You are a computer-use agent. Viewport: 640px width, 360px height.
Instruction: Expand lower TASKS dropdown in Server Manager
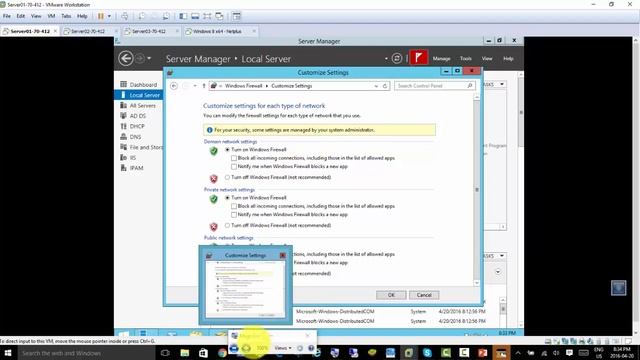502,256
